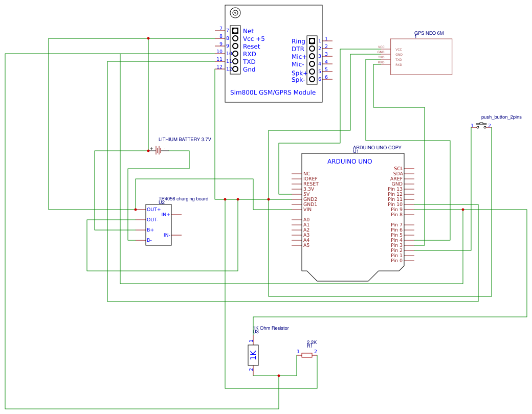Click the OUT+ pin on charging board
Image resolution: width=532 pixels, height=414 pixels.
[x=153, y=210]
